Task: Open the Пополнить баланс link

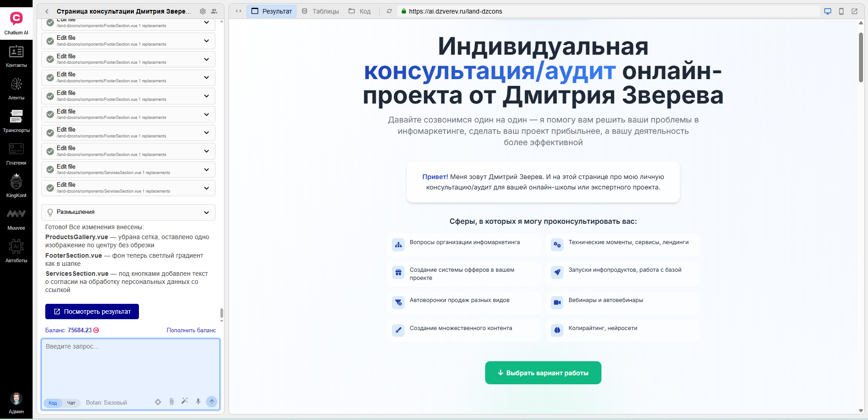Action: tap(191, 330)
